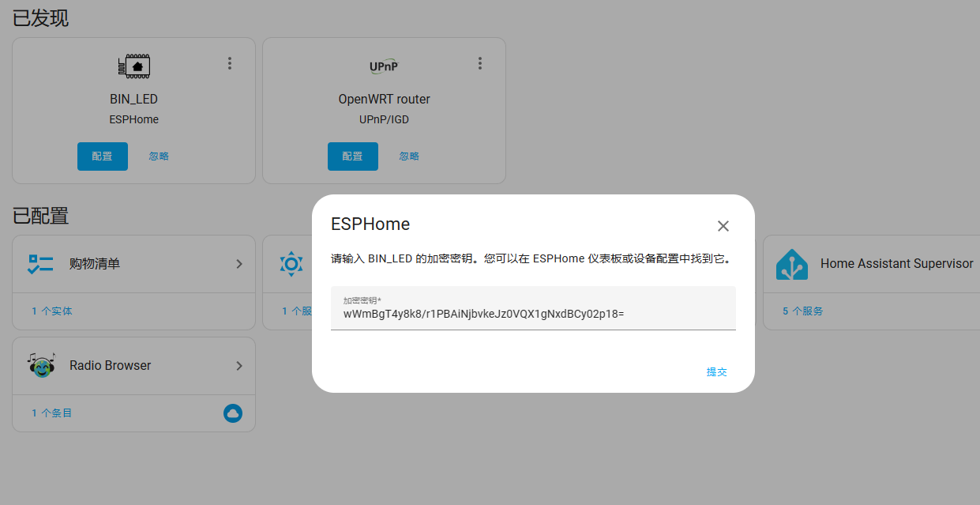The width and height of the screenshot is (980, 505).
Task: Click the UPnP/IGD subtitle text
Action: (385, 120)
